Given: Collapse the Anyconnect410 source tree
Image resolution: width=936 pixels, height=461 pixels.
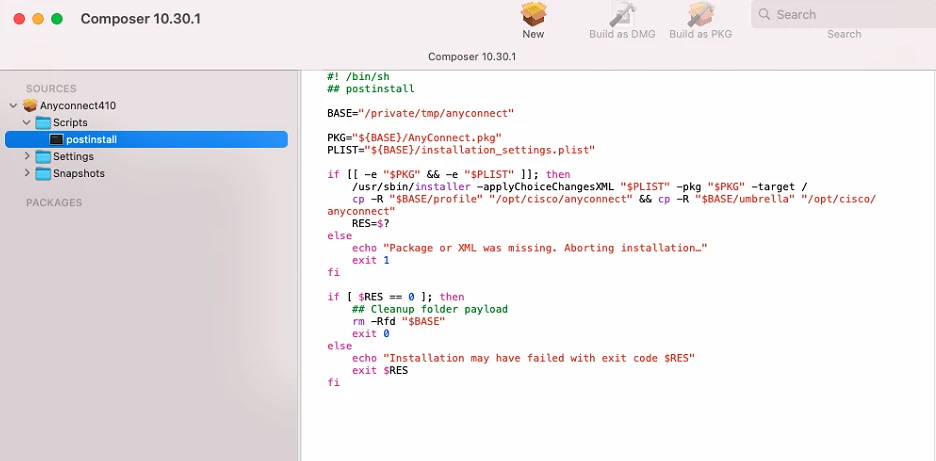Looking at the screenshot, I should coord(13,106).
